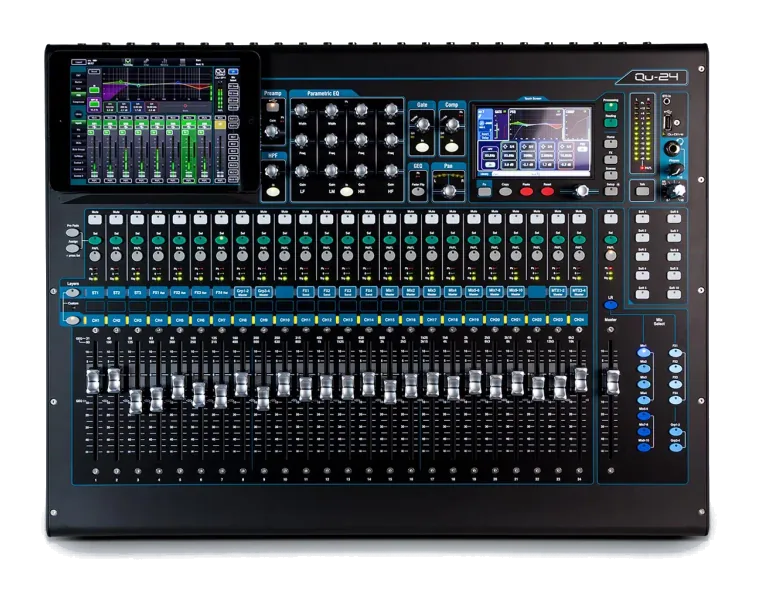This screenshot has height=601, width=758.
Task: Toggle the GEQ Fader Flip key
Action: pyautogui.click(x=418, y=191)
